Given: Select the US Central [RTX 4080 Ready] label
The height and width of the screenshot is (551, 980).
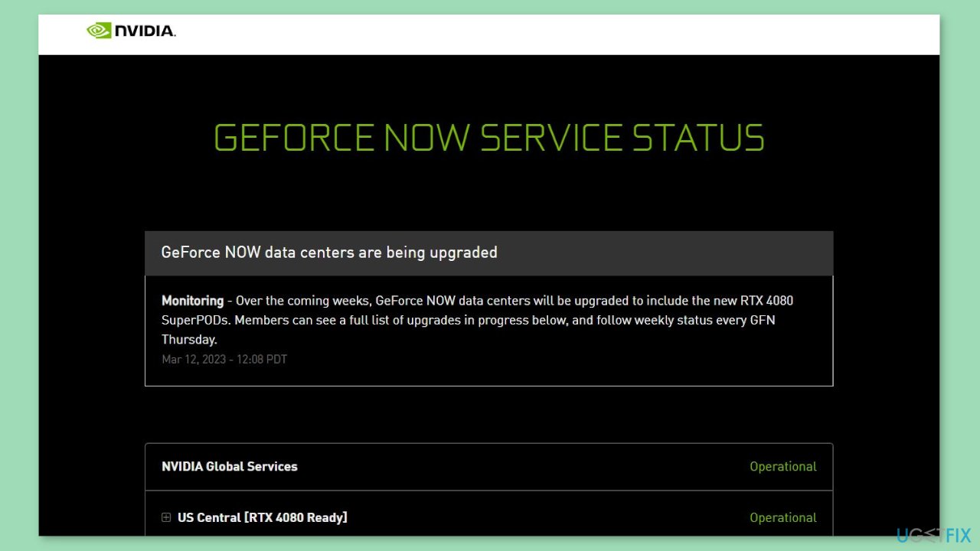Looking at the screenshot, I should [x=263, y=517].
